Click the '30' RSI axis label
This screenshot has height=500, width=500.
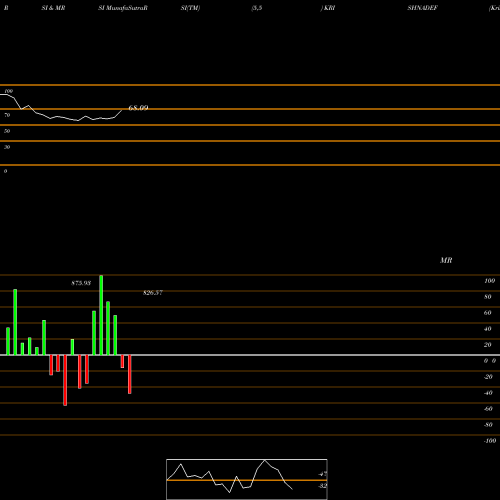pyautogui.click(x=7, y=147)
